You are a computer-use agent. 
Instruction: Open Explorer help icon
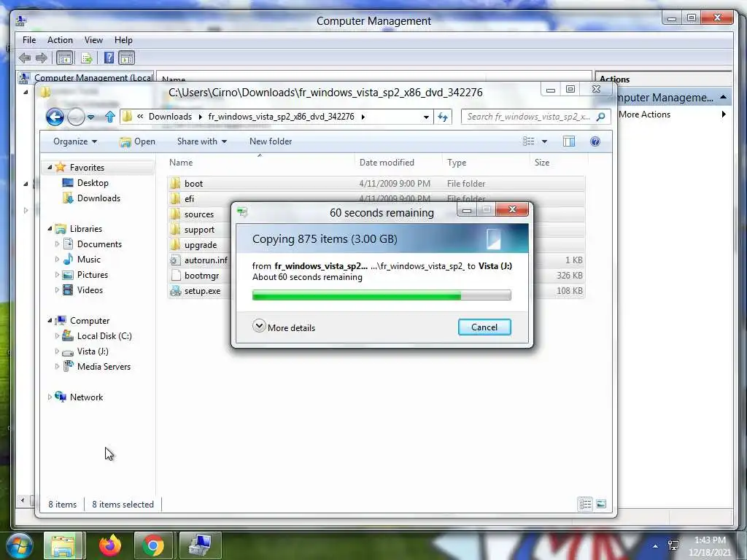tap(595, 141)
